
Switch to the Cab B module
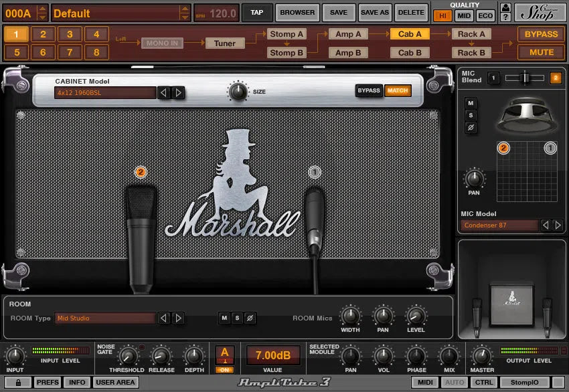tap(409, 52)
